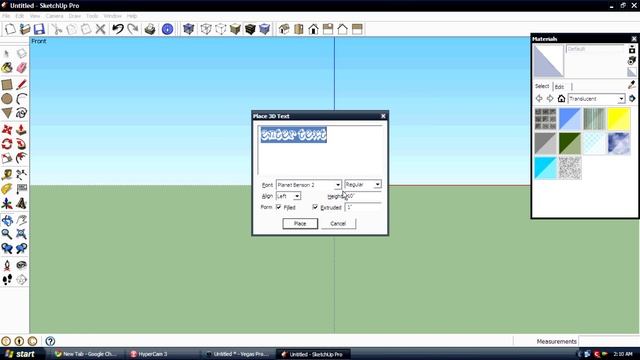640x360 pixels.
Task: Open the File menu
Action: point(6,16)
